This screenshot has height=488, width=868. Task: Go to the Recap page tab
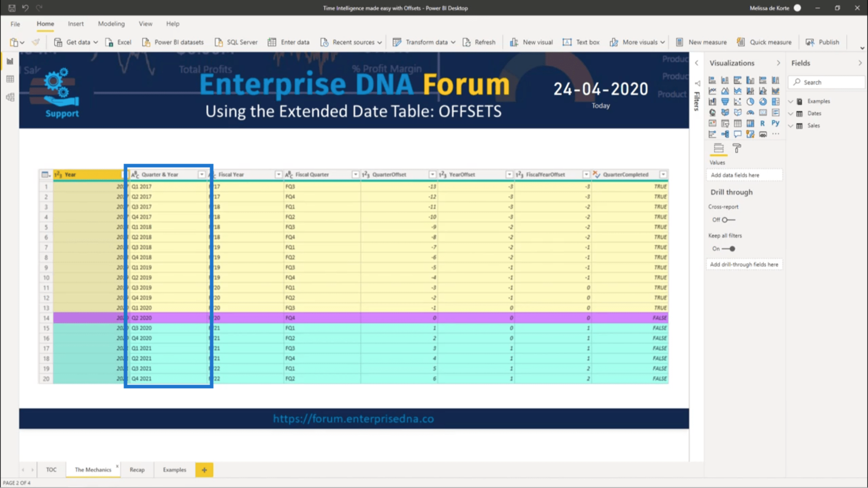137,470
